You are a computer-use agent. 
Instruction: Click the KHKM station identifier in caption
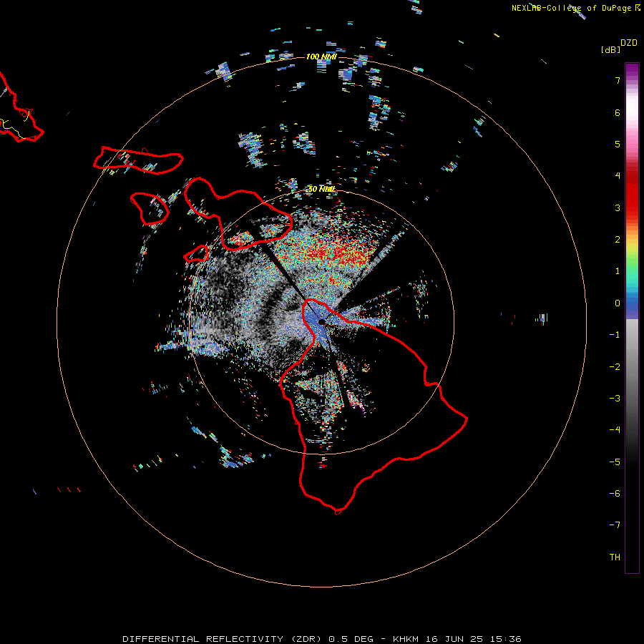(x=406, y=639)
